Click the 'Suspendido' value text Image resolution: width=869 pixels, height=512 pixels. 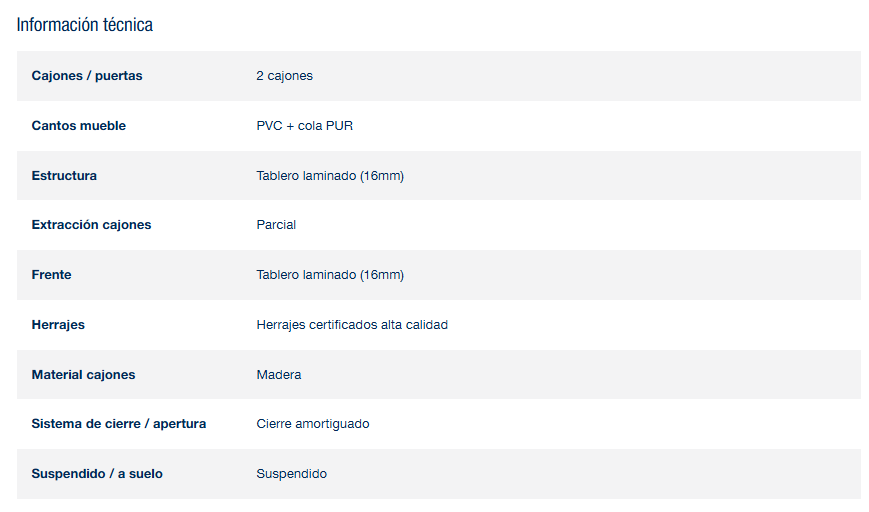point(292,474)
